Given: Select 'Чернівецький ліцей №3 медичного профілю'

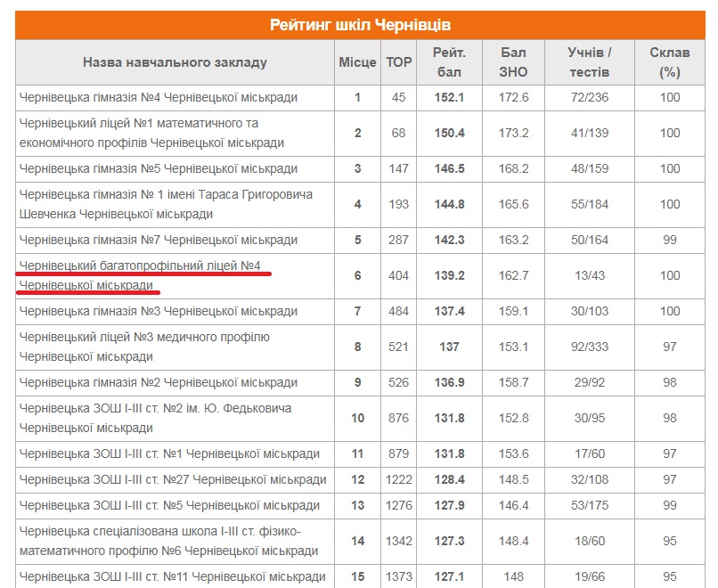Looking at the screenshot, I should (x=144, y=347).
